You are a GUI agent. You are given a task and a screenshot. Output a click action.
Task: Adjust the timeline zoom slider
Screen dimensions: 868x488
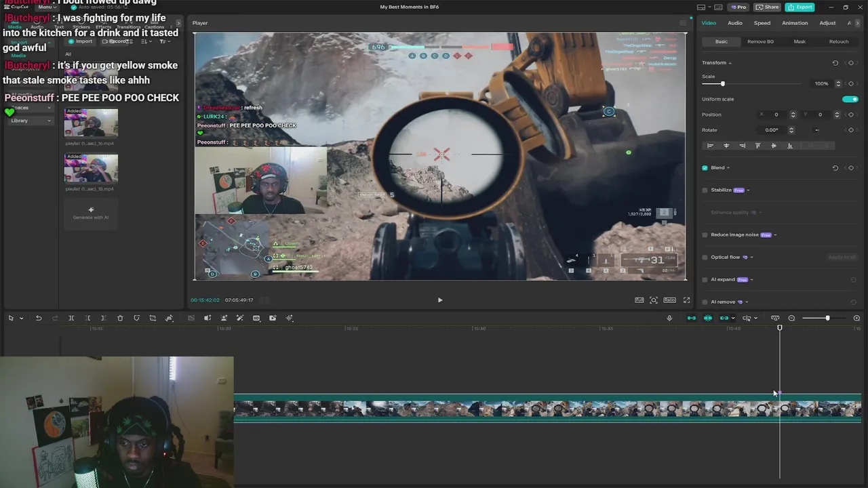click(827, 318)
